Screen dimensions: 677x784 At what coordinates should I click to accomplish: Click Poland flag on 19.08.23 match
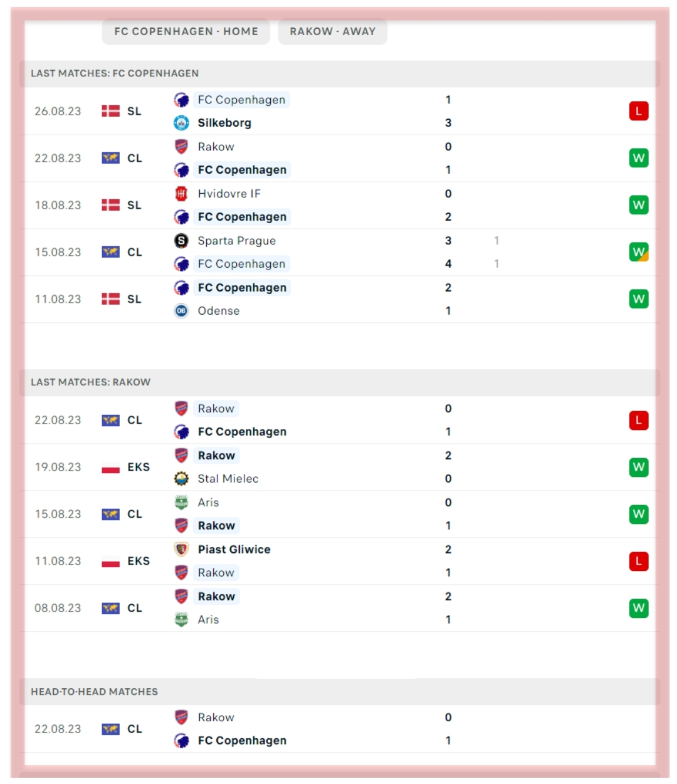pos(110,468)
